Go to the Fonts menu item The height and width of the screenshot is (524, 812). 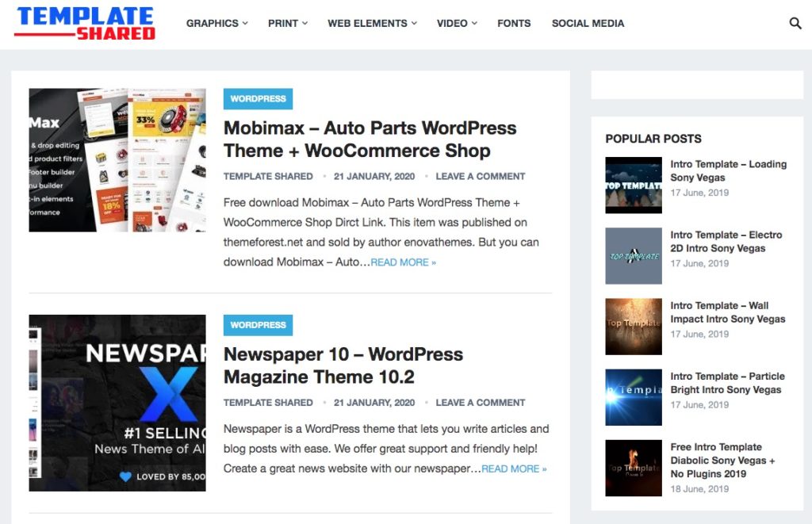tap(514, 24)
